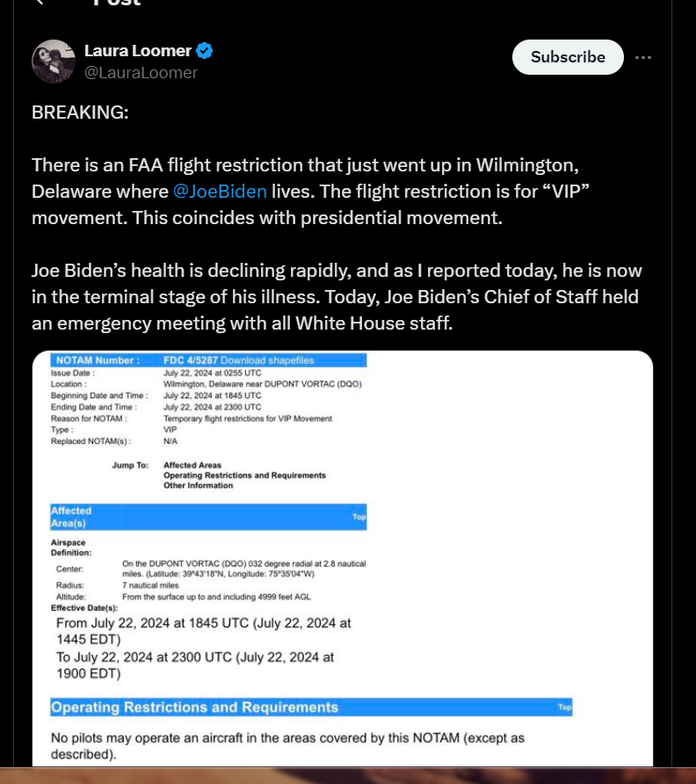Click the Affected Area(s) blue header
This screenshot has height=784, width=696.
pos(71,517)
